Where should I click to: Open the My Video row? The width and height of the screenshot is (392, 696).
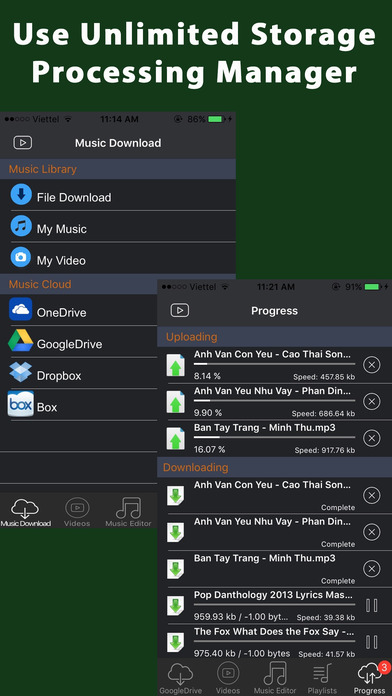118,258
